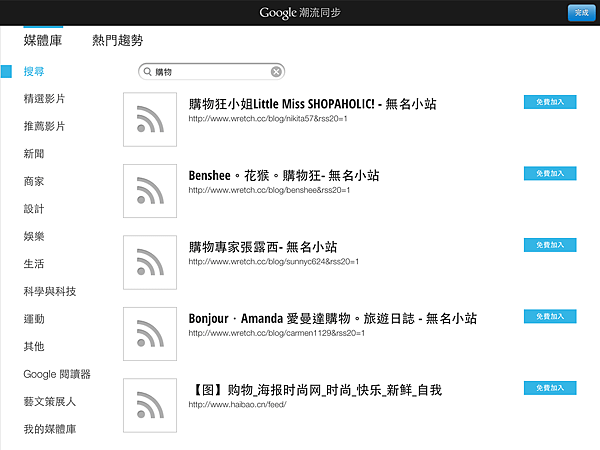Switch to the 熱門趨勢 tab
600x450 pixels.
click(x=117, y=40)
